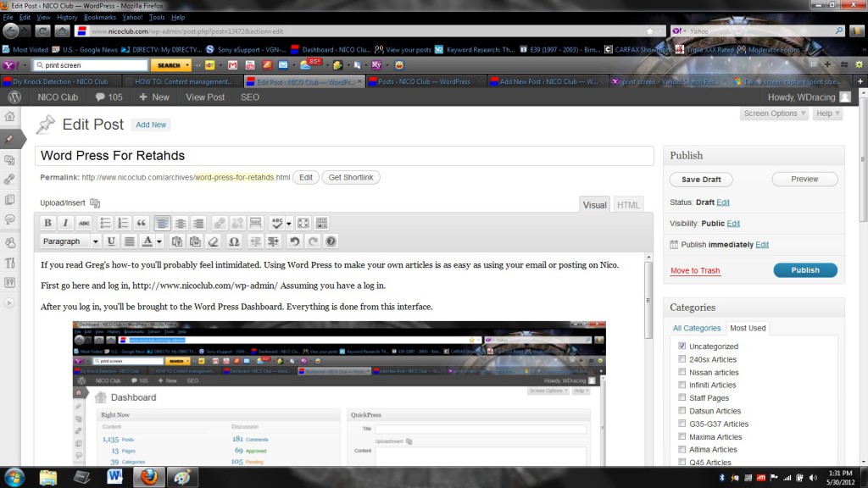The width and height of the screenshot is (868, 488).
Task: Toggle strikethrough (ABC) formatting
Action: [84, 223]
